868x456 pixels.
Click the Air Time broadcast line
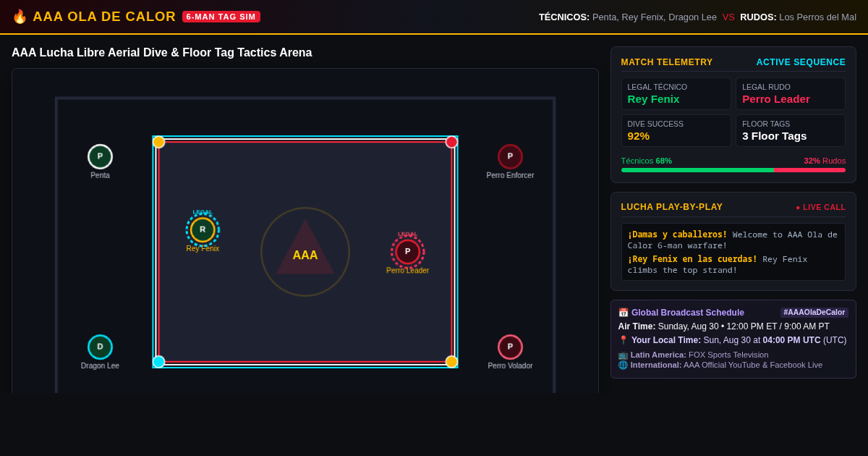(723, 326)
